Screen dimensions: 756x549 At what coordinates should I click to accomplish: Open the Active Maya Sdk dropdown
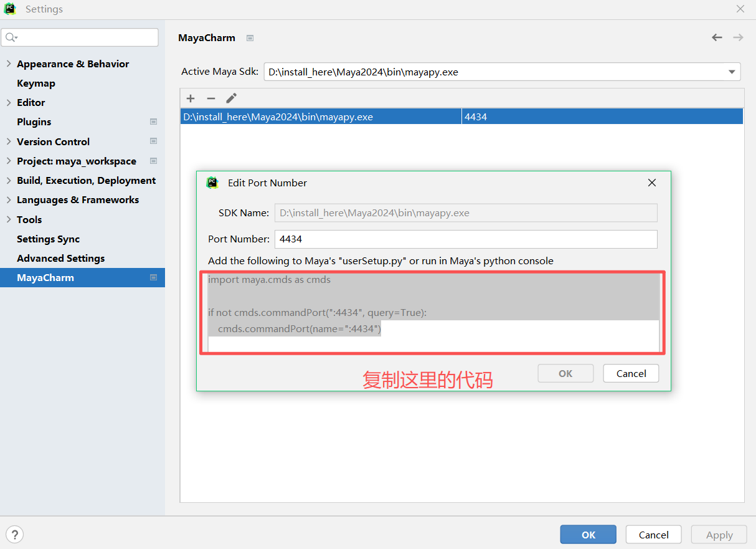coord(732,72)
